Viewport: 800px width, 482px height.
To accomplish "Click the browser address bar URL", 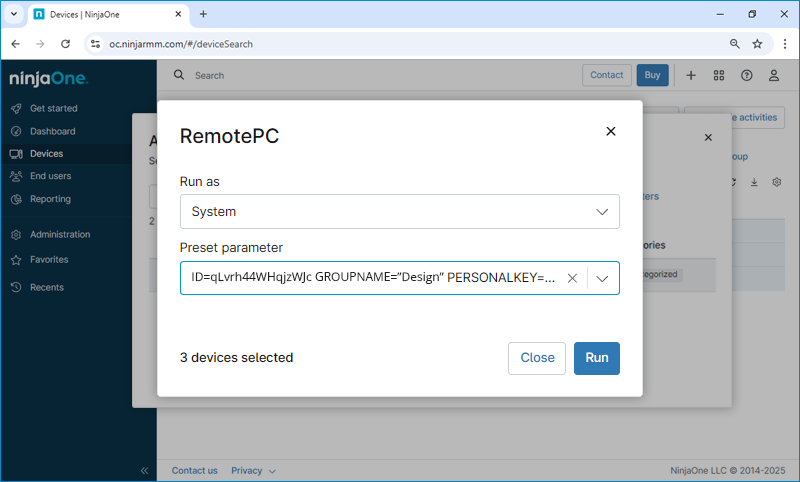I will [x=181, y=44].
